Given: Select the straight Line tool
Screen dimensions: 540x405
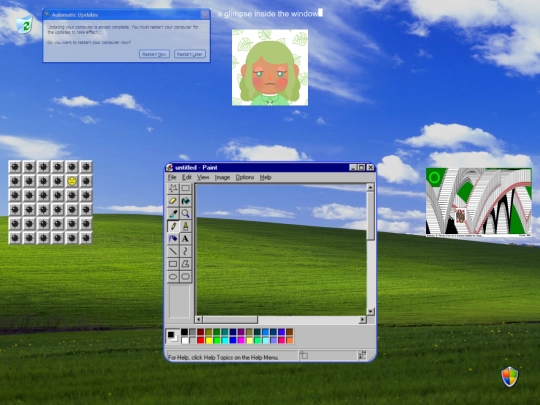Looking at the screenshot, I should [173, 251].
